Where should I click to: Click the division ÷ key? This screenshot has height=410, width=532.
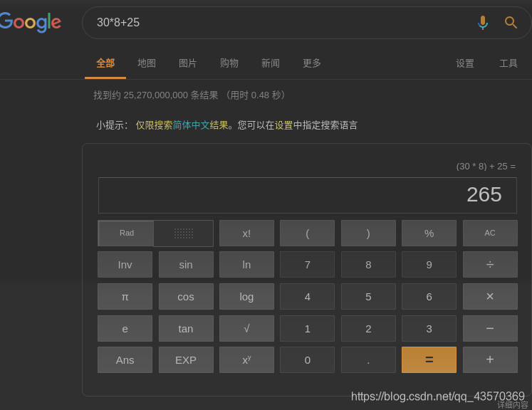(x=490, y=265)
